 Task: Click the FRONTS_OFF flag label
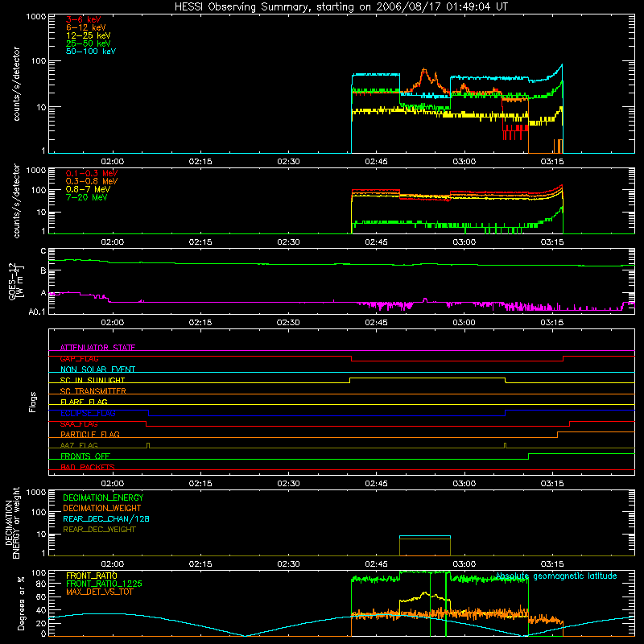click(85, 456)
